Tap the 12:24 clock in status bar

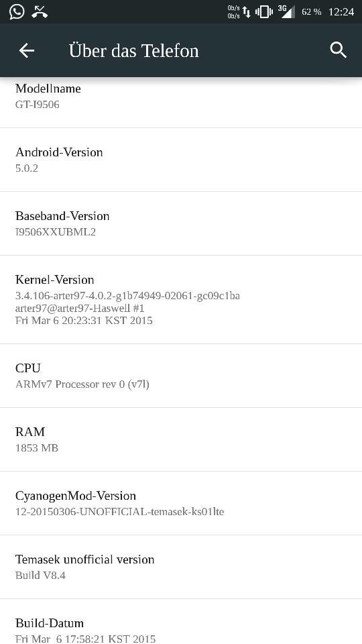tap(341, 12)
